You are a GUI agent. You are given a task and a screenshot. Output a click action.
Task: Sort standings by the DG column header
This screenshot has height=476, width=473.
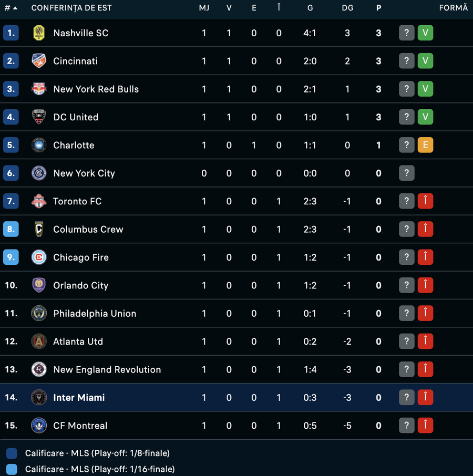pyautogui.click(x=347, y=8)
